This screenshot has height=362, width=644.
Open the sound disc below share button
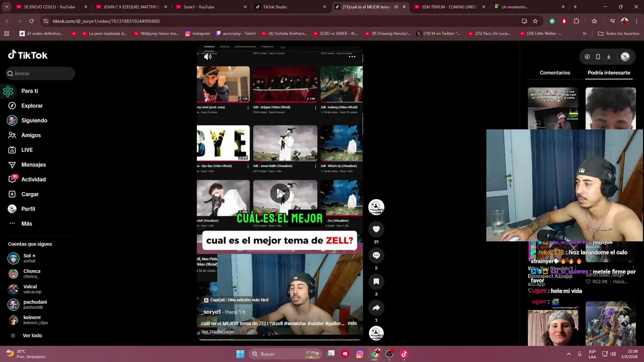point(376,333)
